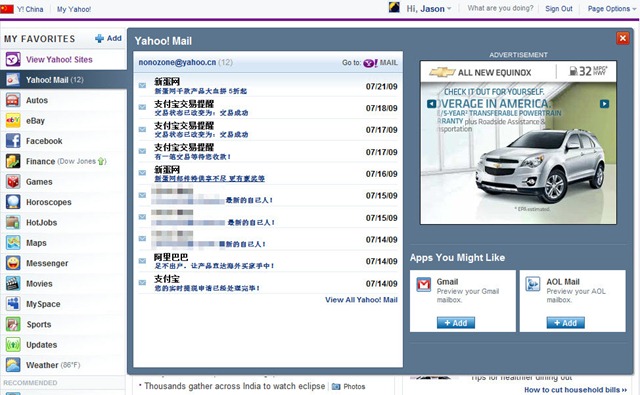The height and width of the screenshot is (395, 640).
Task: Click envelope icon for 07/21/09 message
Action: point(142,86)
